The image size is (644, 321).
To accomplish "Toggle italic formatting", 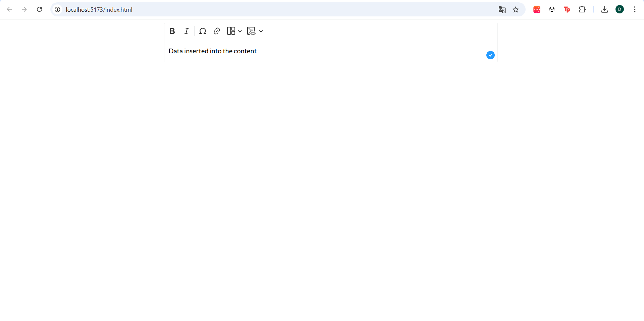I will (186, 31).
